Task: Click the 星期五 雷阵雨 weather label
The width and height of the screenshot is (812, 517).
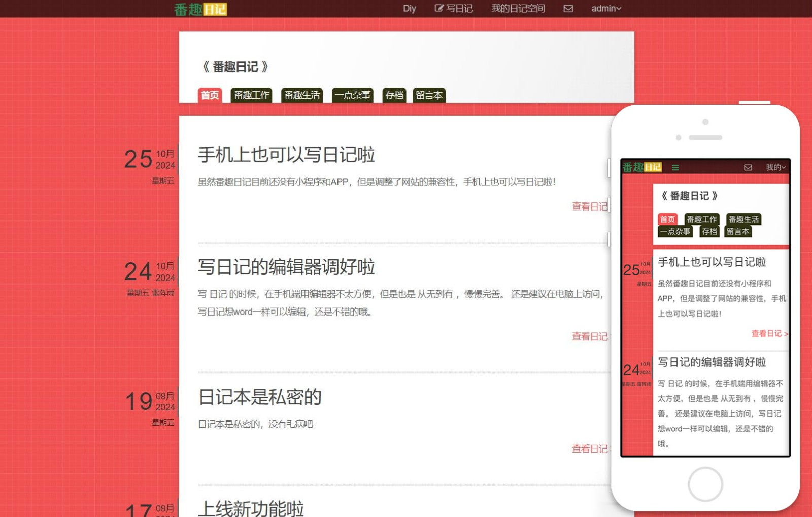Action: (x=151, y=293)
